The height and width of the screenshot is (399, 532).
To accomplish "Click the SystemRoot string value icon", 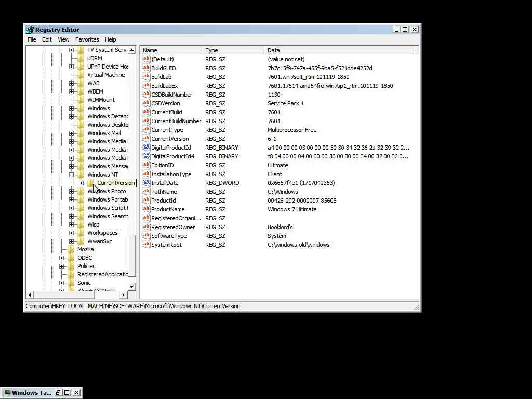I will (x=146, y=244).
